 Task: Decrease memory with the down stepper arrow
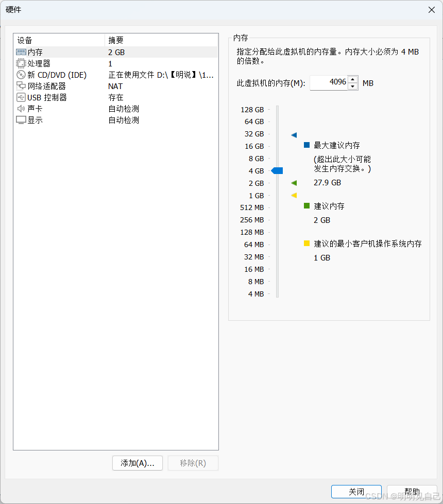[353, 86]
